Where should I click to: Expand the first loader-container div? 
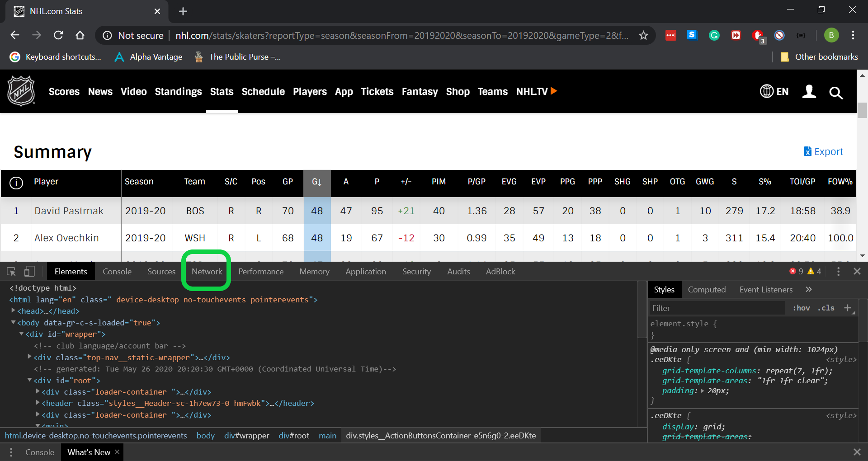38,391
